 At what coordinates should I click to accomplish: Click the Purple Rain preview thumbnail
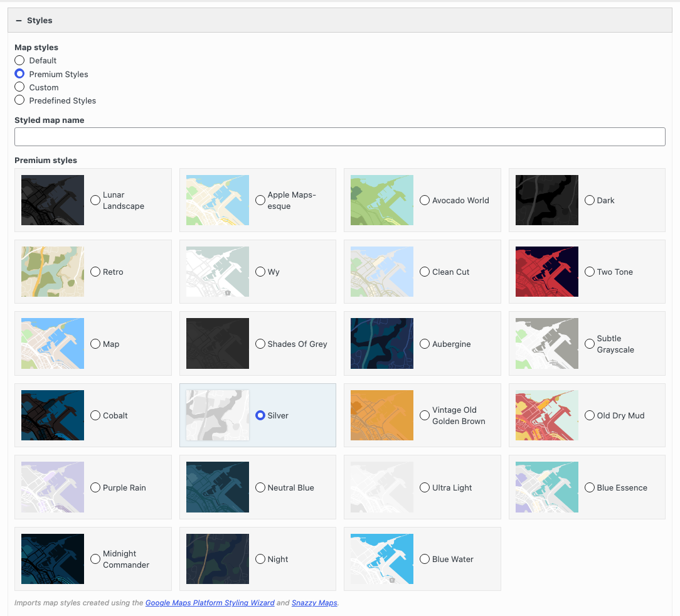(53, 487)
